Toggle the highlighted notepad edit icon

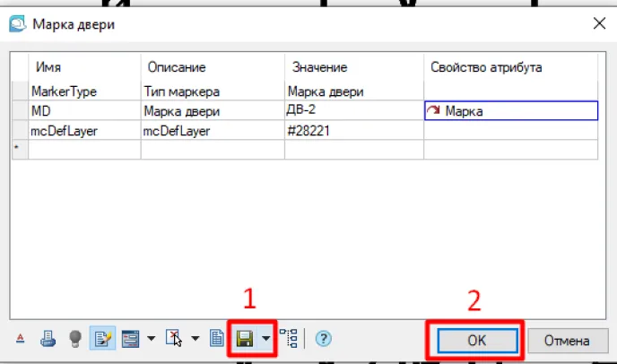102,338
